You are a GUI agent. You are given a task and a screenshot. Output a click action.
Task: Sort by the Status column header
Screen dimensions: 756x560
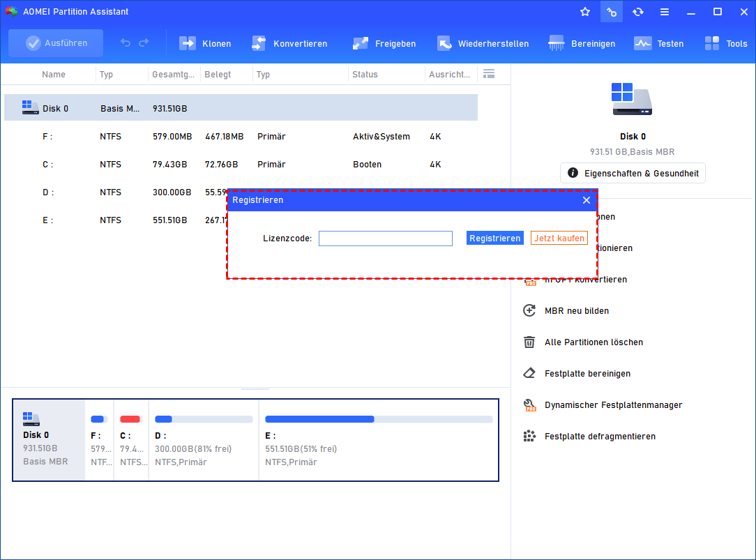coord(365,74)
